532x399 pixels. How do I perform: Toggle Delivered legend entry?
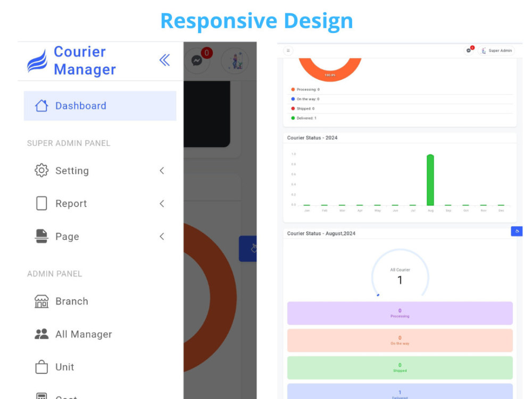point(304,118)
